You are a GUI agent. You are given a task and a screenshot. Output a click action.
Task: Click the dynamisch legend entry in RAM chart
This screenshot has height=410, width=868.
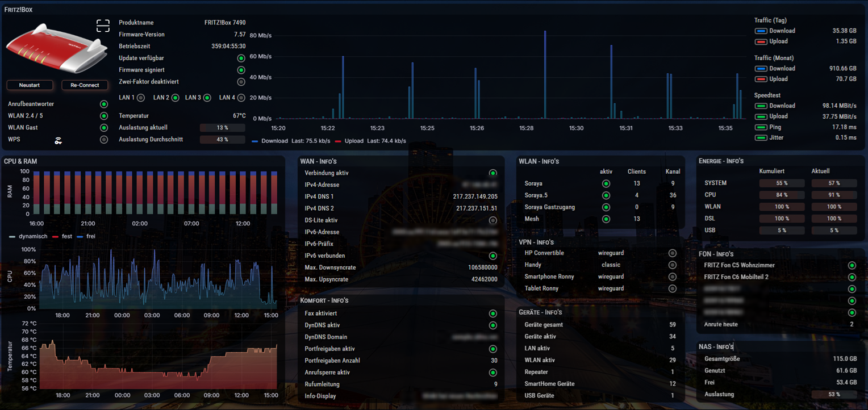pyautogui.click(x=28, y=236)
